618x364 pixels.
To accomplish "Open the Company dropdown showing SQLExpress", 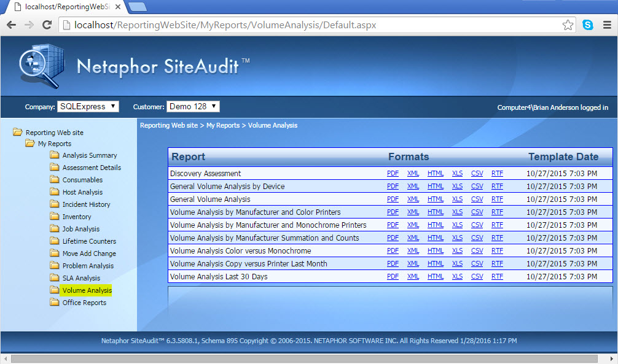I will tap(88, 106).
